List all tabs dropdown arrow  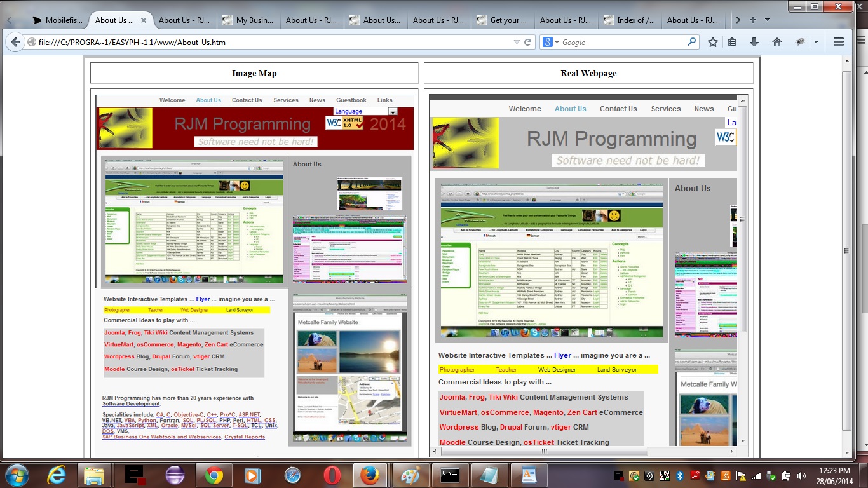767,20
